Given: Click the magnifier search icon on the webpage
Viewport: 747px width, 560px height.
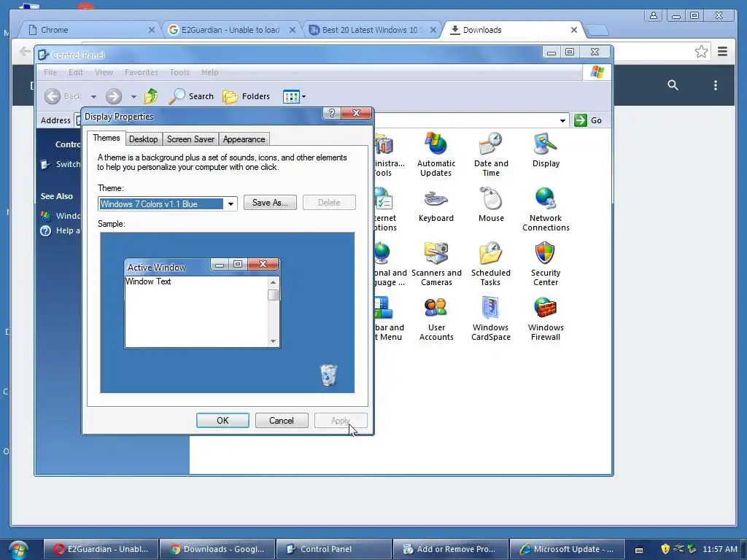Looking at the screenshot, I should (673, 85).
